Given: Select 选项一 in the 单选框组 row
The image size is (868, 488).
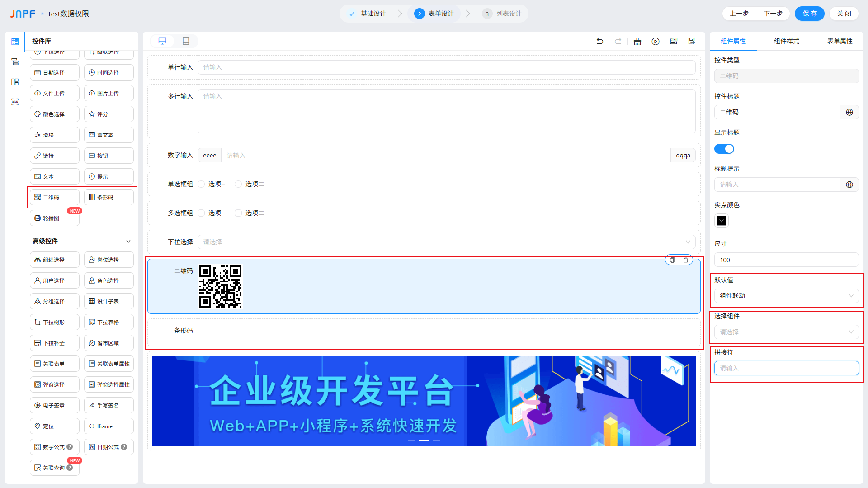Looking at the screenshot, I should (201, 184).
